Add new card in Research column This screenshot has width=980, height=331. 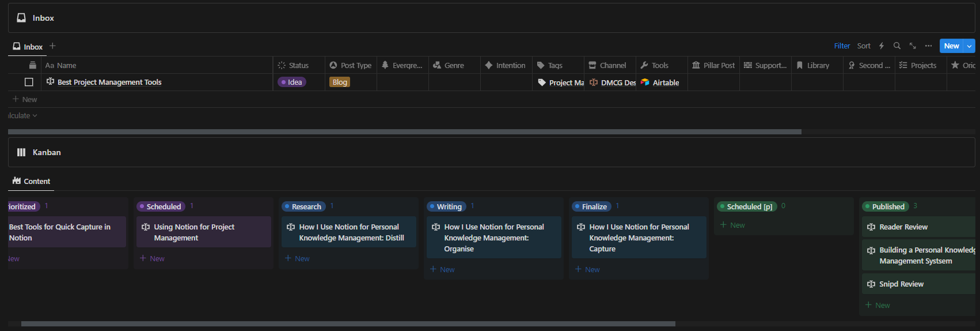(x=297, y=258)
